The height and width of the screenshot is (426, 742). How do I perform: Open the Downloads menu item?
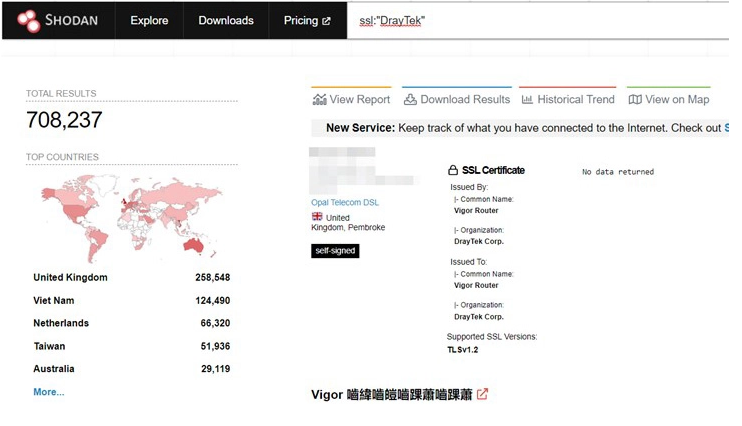[226, 20]
